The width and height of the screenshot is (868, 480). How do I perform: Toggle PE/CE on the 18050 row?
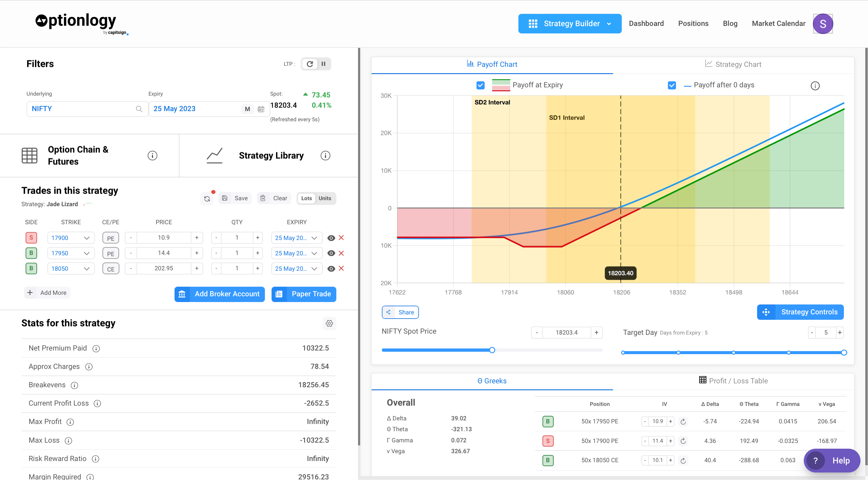coord(111,269)
